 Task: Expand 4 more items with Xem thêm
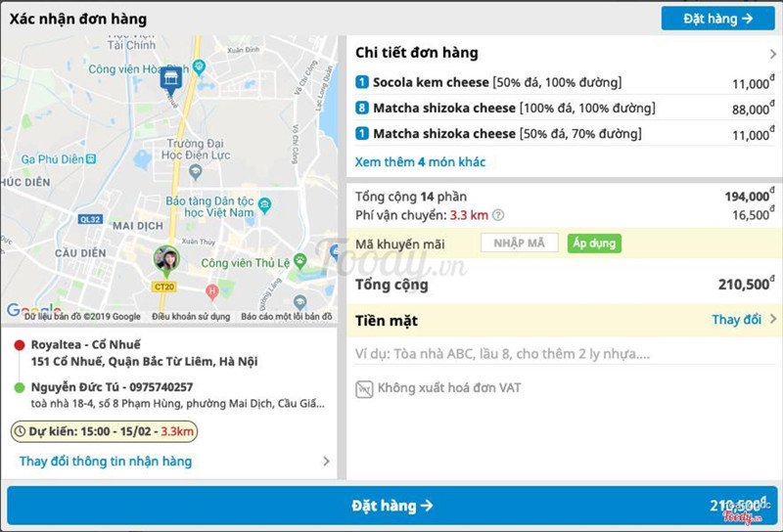(x=420, y=162)
